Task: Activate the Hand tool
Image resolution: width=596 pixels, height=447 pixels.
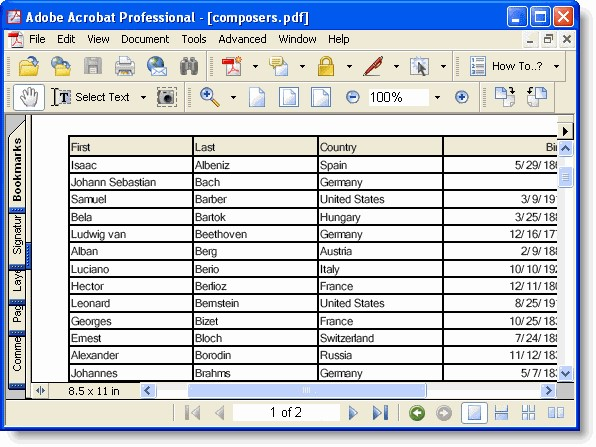Action: [29, 97]
